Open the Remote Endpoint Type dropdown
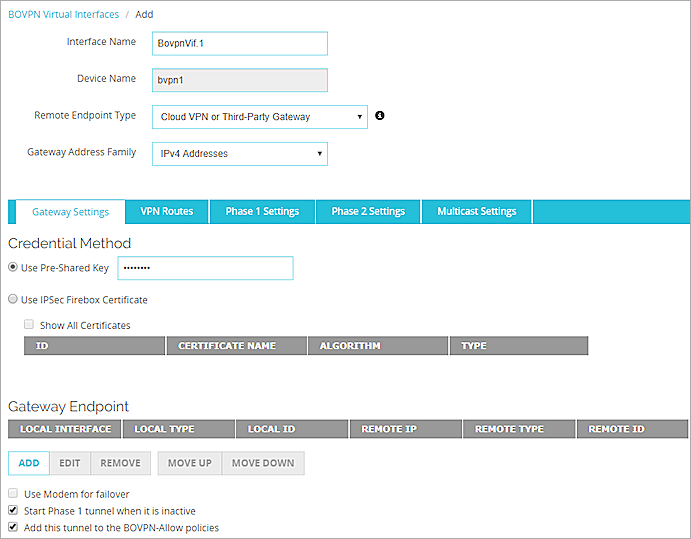 (x=259, y=117)
